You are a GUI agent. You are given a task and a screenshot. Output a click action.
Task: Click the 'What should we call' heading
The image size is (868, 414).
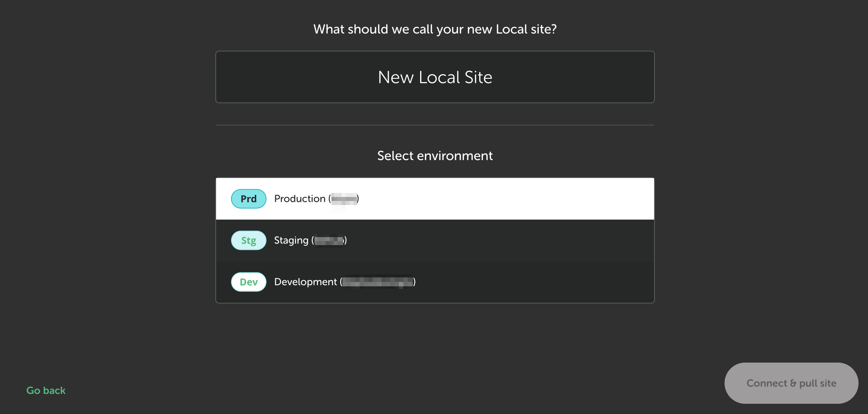(x=435, y=29)
